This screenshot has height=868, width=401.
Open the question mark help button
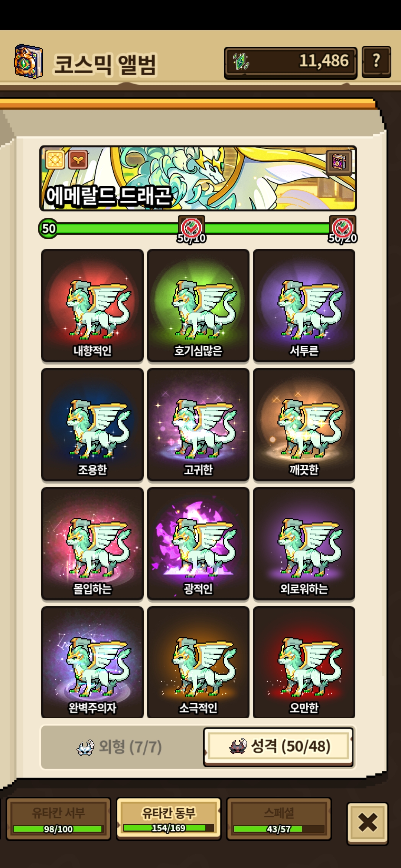(376, 62)
